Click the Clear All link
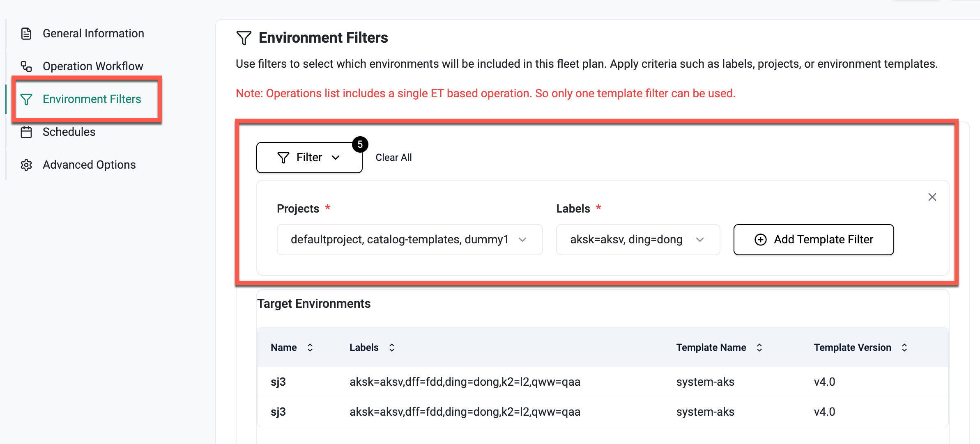 click(393, 158)
